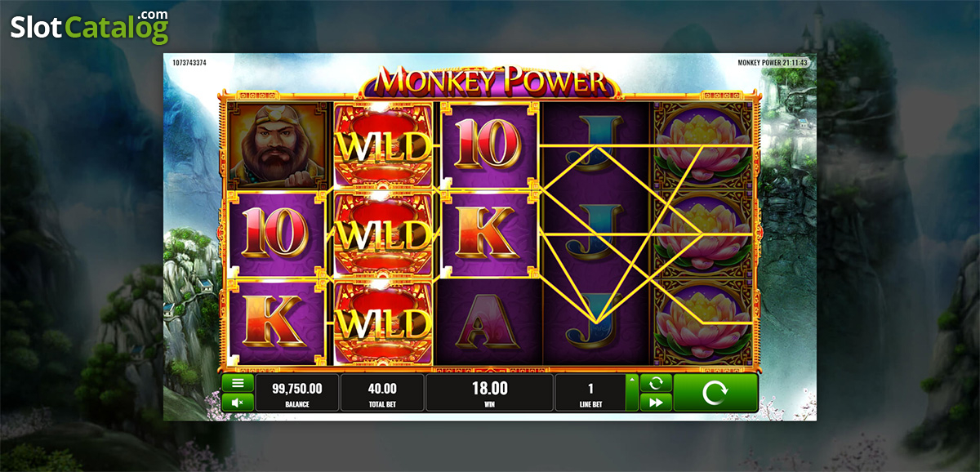
Task: Enable autoplay with the circular arrows icon
Action: 656,382
